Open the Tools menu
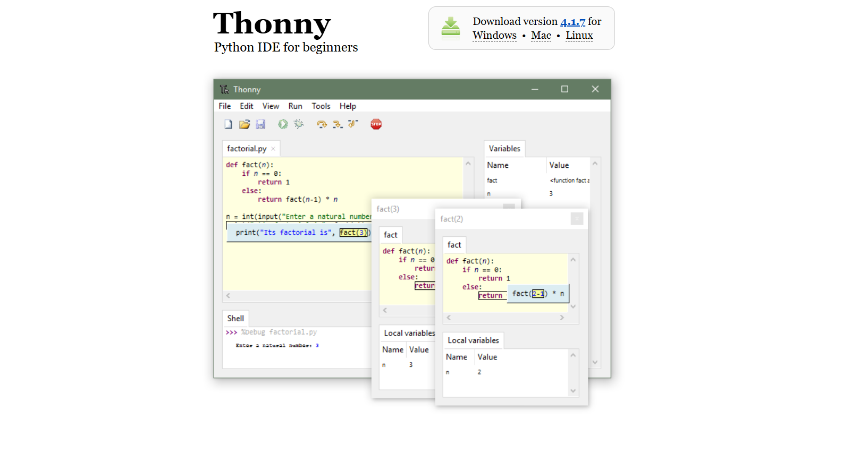Viewport: 868px width, 453px height. click(x=321, y=106)
